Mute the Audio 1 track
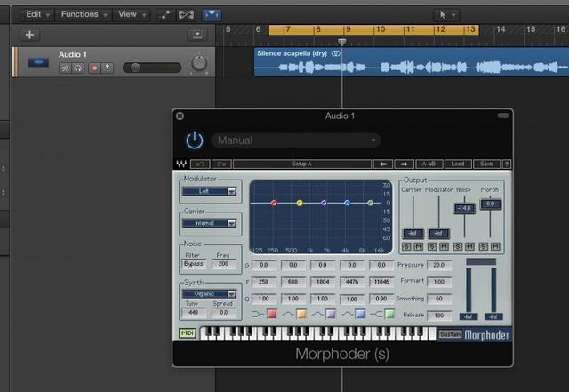 pos(65,68)
